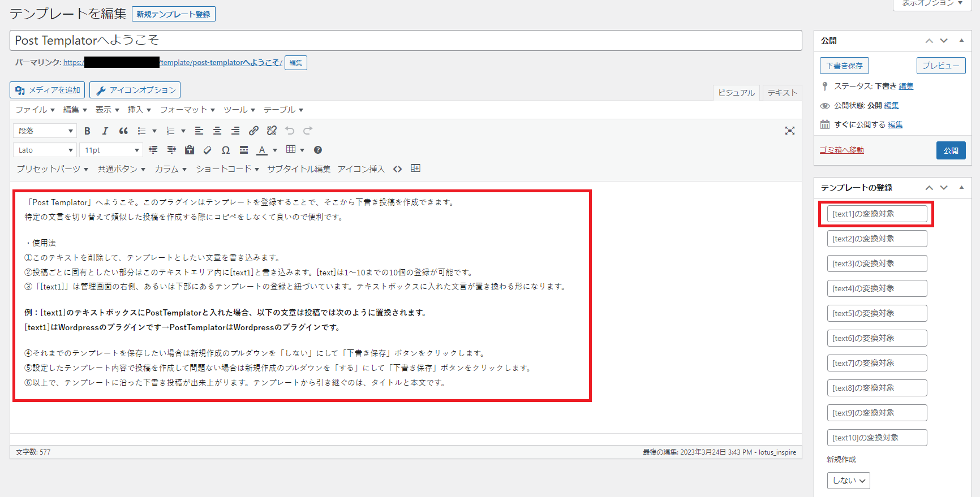Insert a bulleted list

point(142,131)
